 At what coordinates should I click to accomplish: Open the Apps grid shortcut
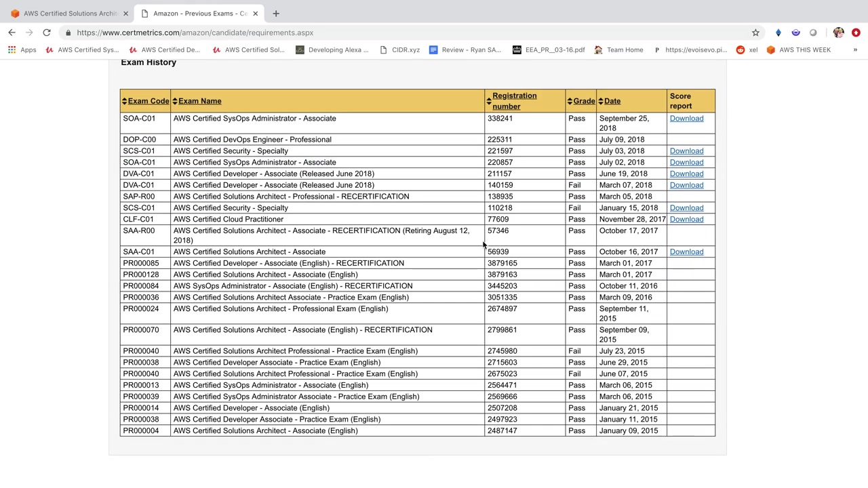coord(22,49)
